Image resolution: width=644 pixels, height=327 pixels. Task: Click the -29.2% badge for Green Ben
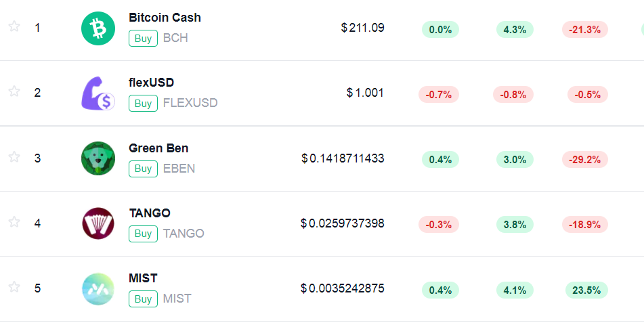tap(585, 159)
